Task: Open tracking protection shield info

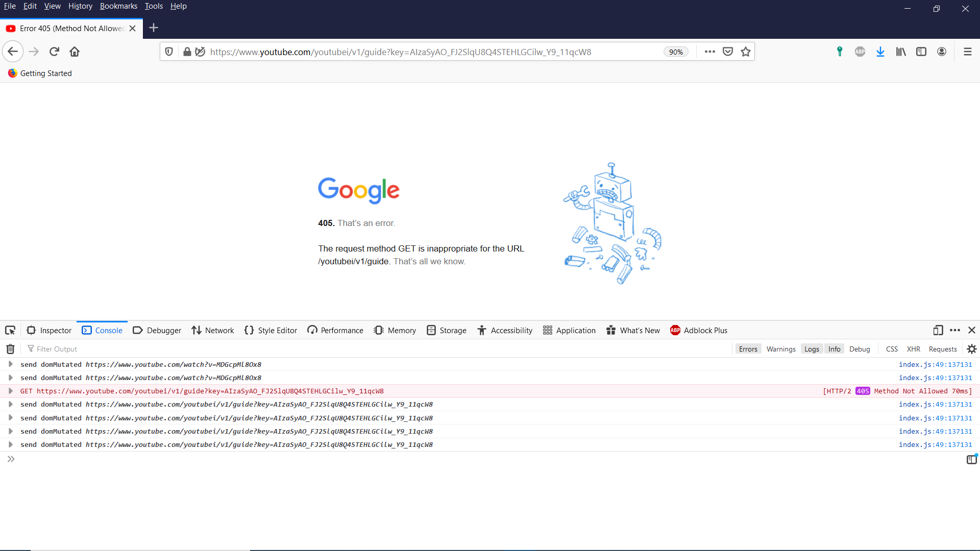Action: click(x=169, y=52)
